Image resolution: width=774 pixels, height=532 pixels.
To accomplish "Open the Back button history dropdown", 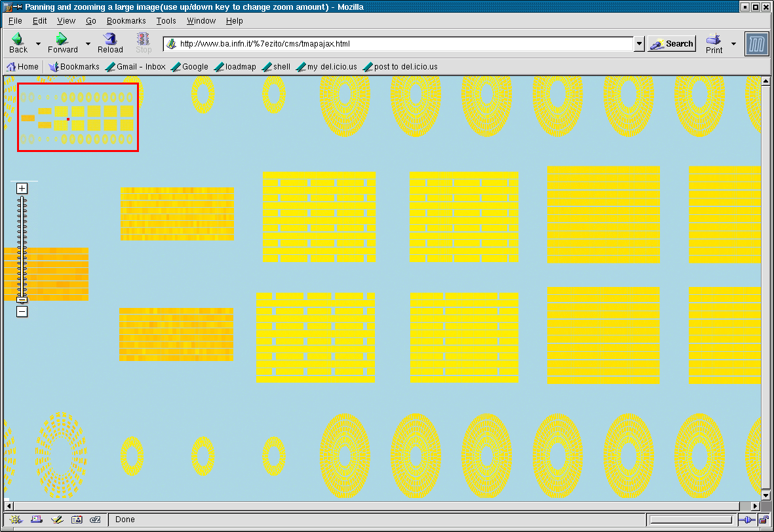I will (38, 44).
